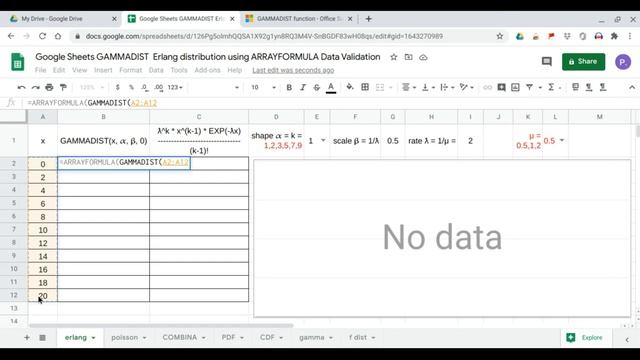Image resolution: width=640 pixels, height=360 pixels.
Task: Click the Insert link icon
Action: (487, 87)
